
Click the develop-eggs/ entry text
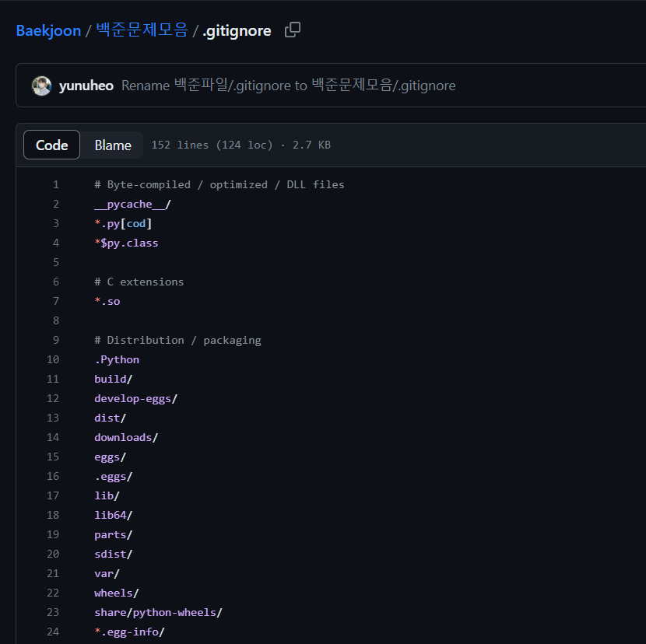point(135,398)
